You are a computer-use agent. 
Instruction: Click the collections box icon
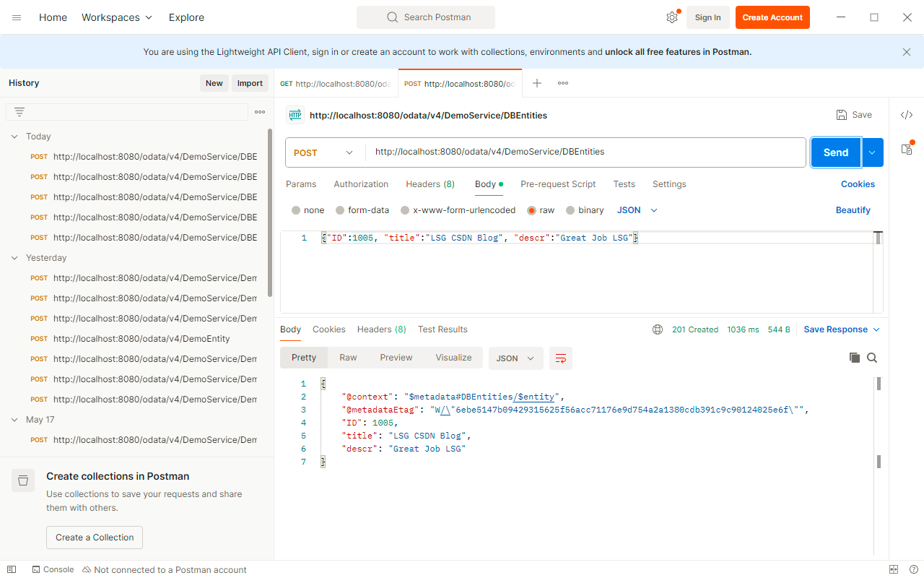(23, 480)
